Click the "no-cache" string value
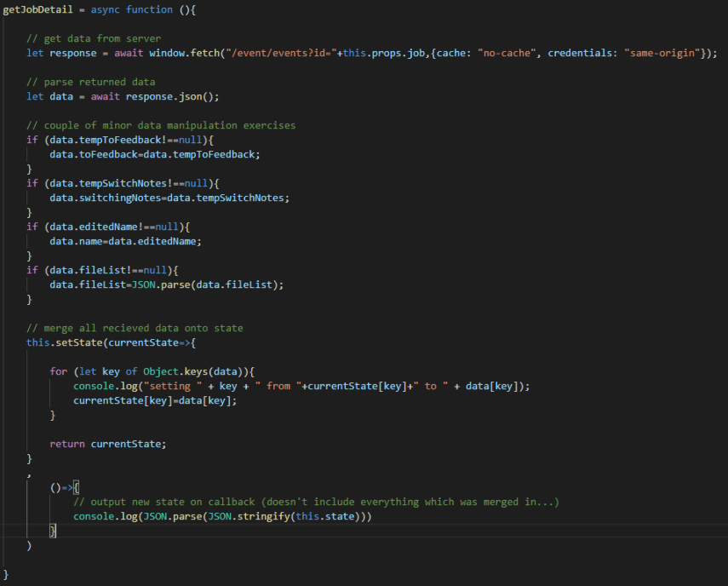The width and height of the screenshot is (728, 586). click(507, 53)
